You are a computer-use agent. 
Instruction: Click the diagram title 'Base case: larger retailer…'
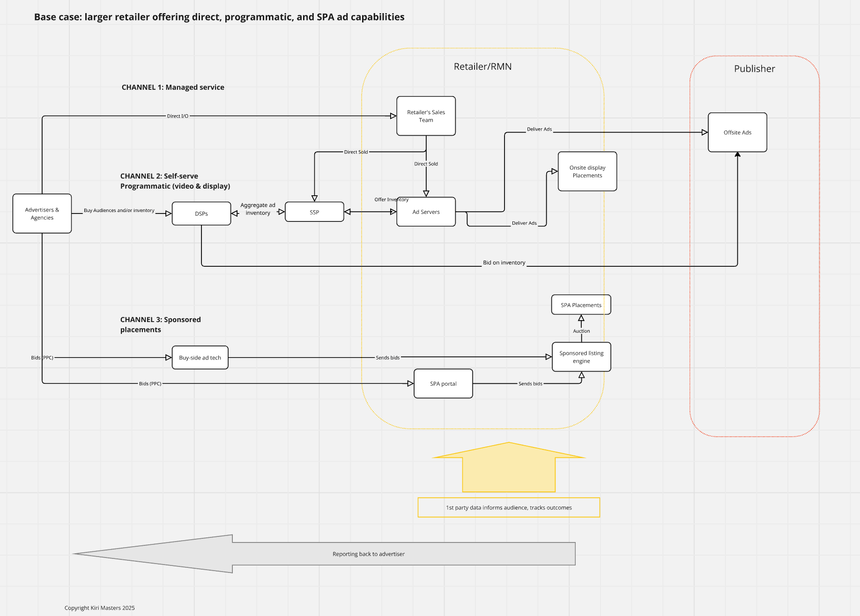coord(219,17)
